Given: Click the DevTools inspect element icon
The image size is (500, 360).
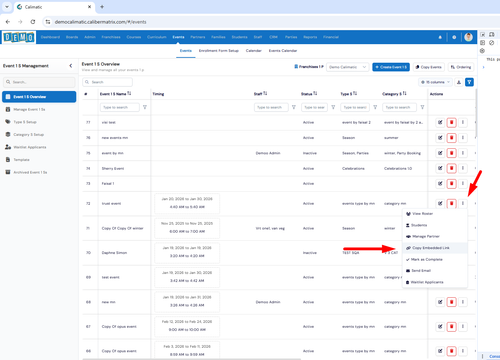Looking at the screenshot, I should [x=482, y=34].
